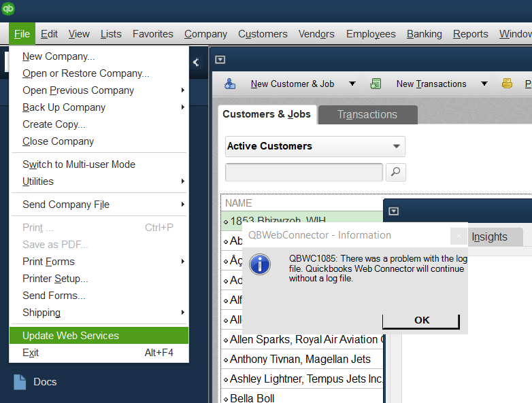The image size is (532, 403).
Task: Close the QBWebConnector Information dialog
Action: coord(459,236)
